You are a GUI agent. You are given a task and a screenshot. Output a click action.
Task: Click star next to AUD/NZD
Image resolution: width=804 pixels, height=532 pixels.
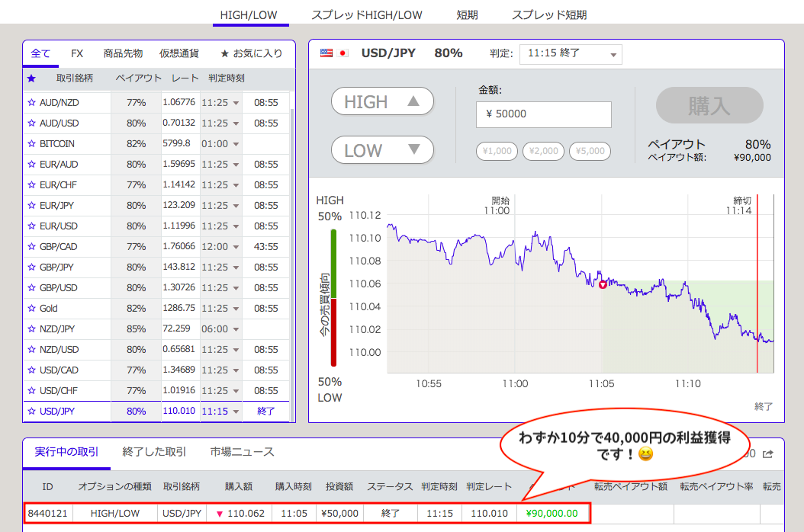[x=31, y=102]
